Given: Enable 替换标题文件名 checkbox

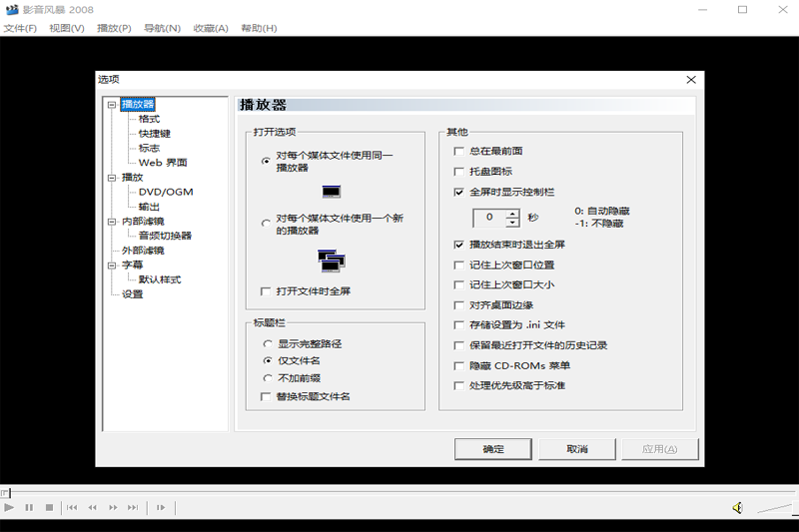Looking at the screenshot, I should [266, 396].
